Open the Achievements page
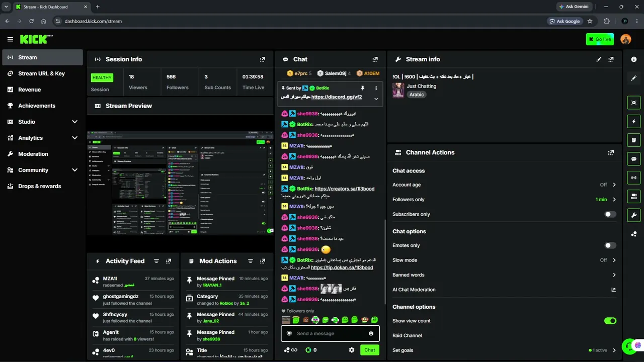This screenshot has width=644, height=362. (43, 106)
